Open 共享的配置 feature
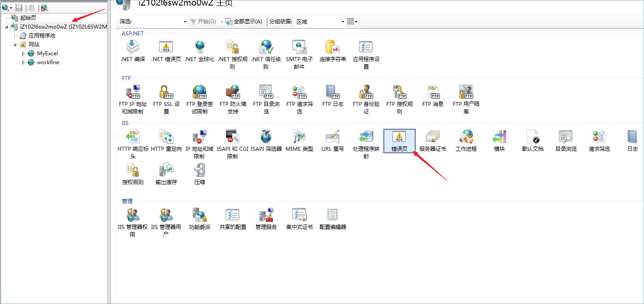Image resolution: width=644 pixels, height=304 pixels. point(233,219)
